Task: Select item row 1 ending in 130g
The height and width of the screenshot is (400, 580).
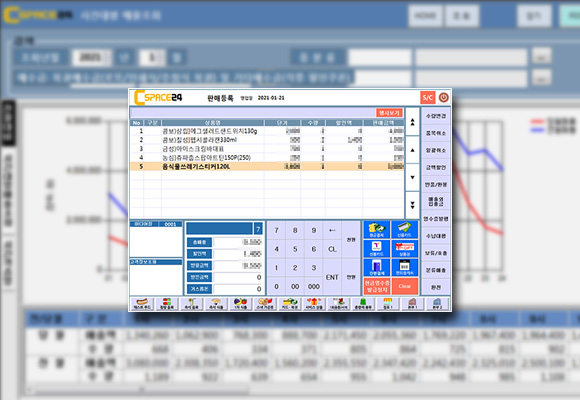Action: (x=267, y=131)
